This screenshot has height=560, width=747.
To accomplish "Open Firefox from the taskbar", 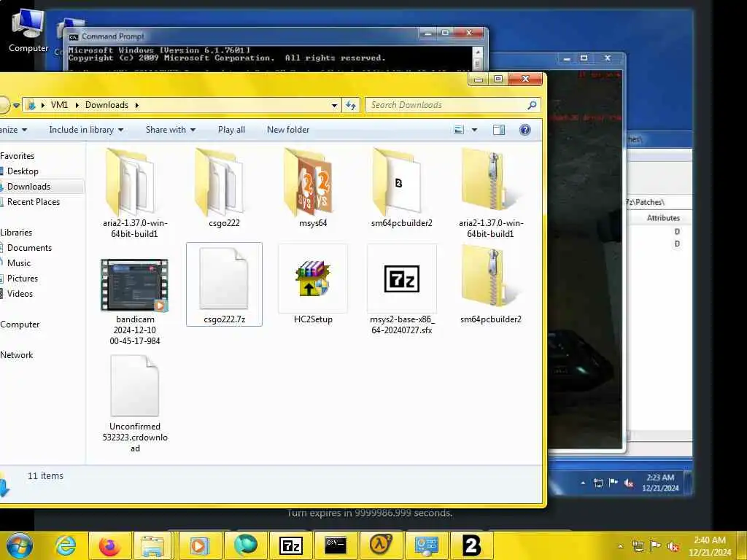I will tap(109, 545).
